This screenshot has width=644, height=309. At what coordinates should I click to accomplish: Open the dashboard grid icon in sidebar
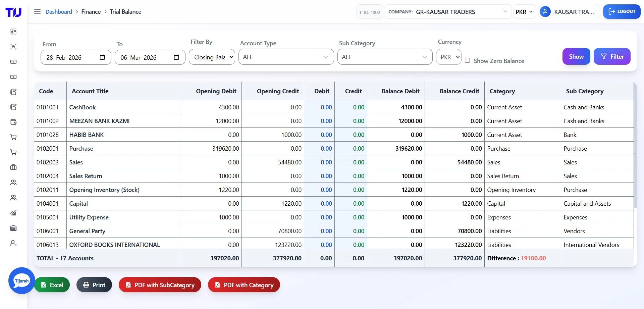coord(13,32)
